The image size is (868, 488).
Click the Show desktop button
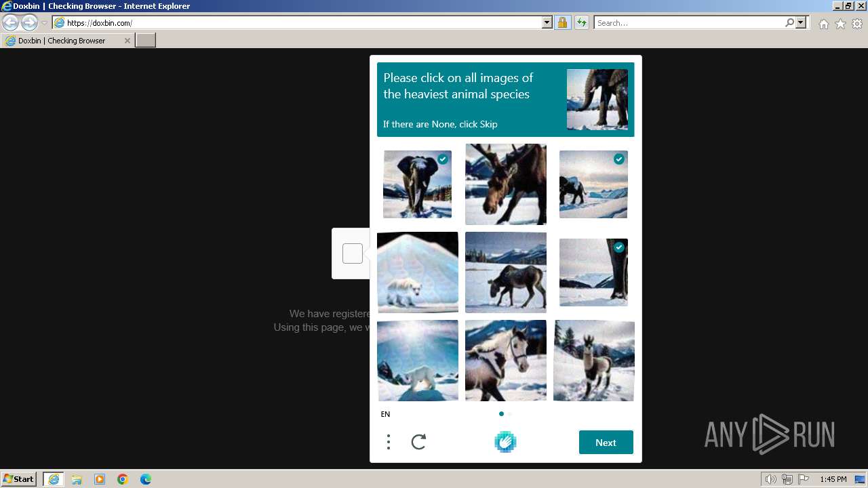pyautogui.click(x=861, y=479)
